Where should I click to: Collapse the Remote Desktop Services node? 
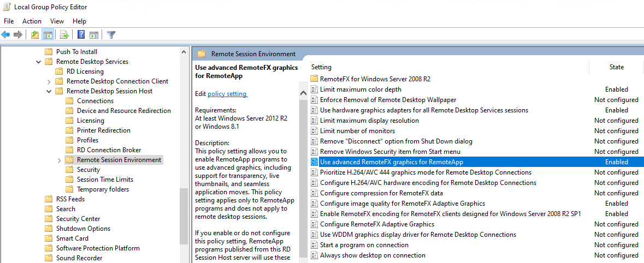(x=39, y=62)
